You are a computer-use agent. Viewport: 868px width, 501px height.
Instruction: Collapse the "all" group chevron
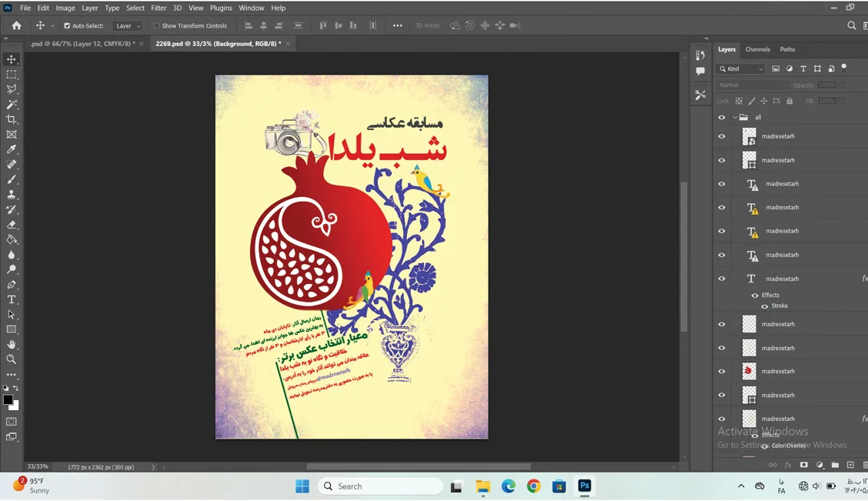735,117
